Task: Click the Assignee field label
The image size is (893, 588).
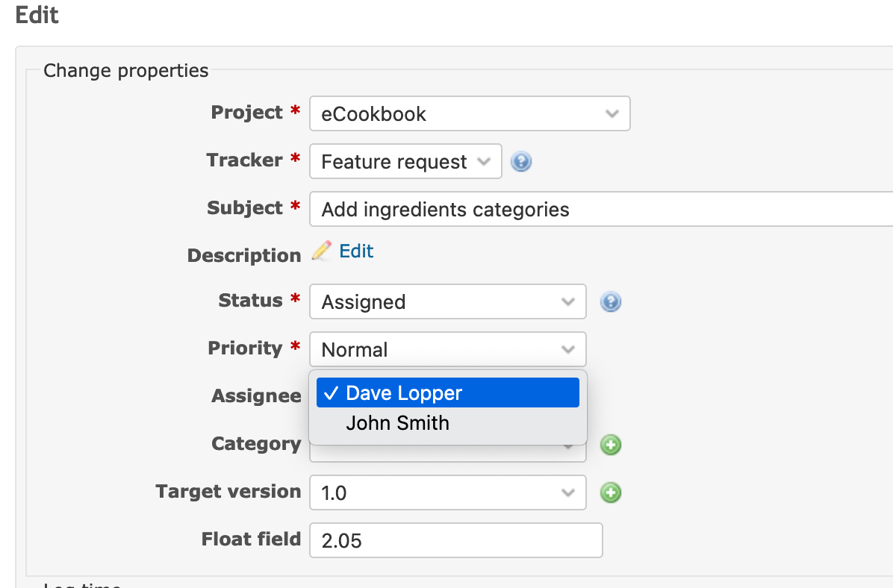Action: pos(256,395)
